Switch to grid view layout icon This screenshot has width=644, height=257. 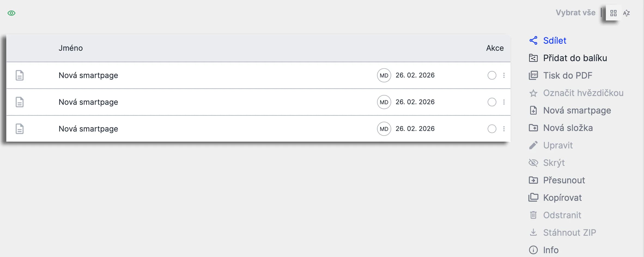point(613,13)
